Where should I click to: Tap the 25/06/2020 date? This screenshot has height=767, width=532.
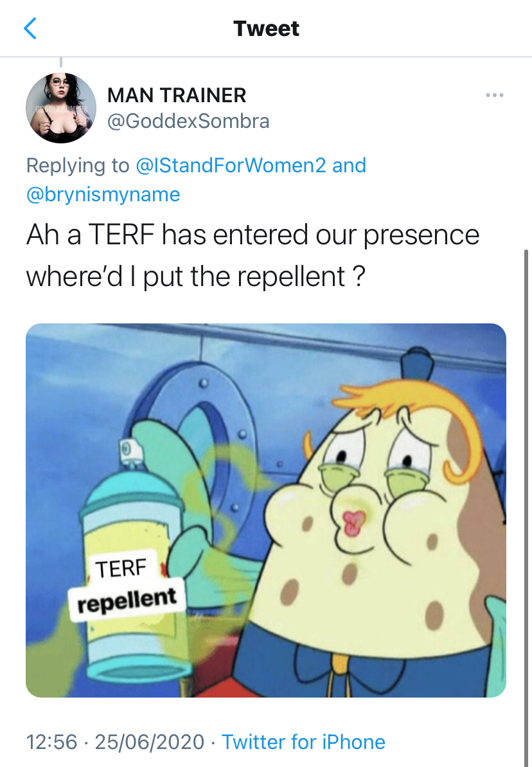[149, 742]
